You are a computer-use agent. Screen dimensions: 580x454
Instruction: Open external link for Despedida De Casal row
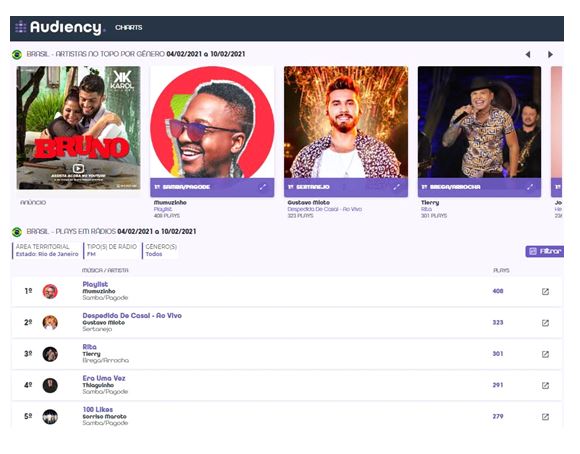(545, 323)
